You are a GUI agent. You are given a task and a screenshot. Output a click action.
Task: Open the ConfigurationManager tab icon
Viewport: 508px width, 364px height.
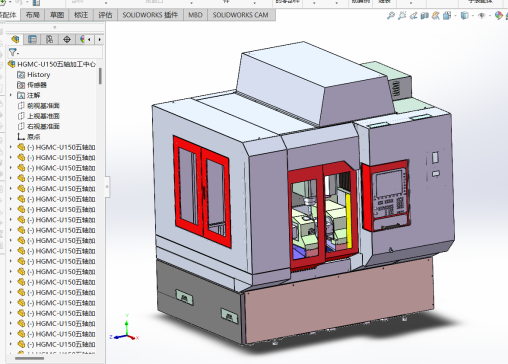49,39
